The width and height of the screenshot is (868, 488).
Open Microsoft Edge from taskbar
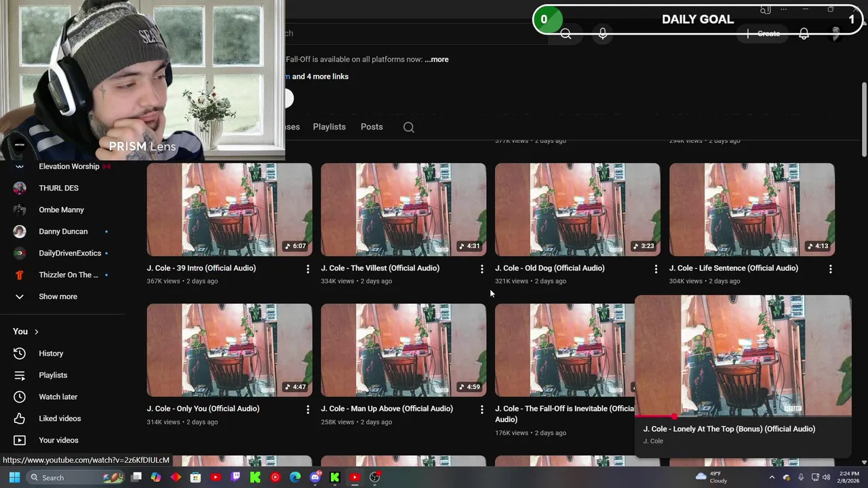[295, 477]
